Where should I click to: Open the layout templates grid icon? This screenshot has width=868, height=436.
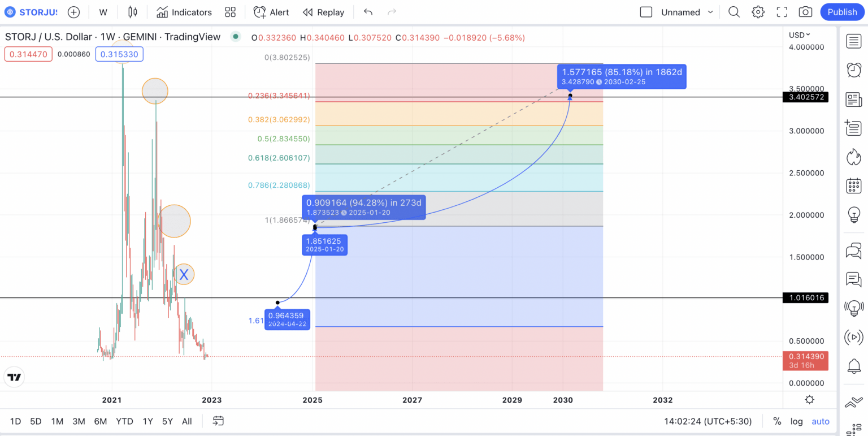[x=230, y=12]
